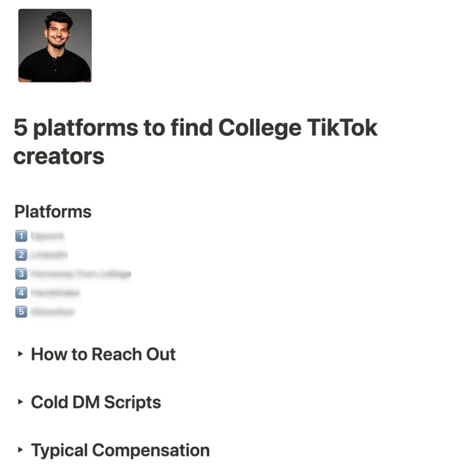Select the number 5 emoji icon
The image size is (476, 476).
click(x=21, y=311)
